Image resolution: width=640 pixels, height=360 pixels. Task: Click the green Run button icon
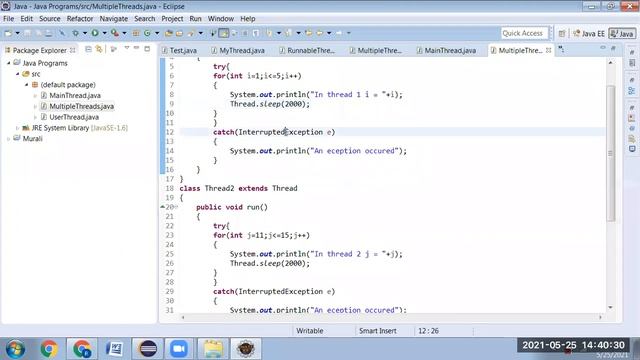pyautogui.click(x=95, y=33)
